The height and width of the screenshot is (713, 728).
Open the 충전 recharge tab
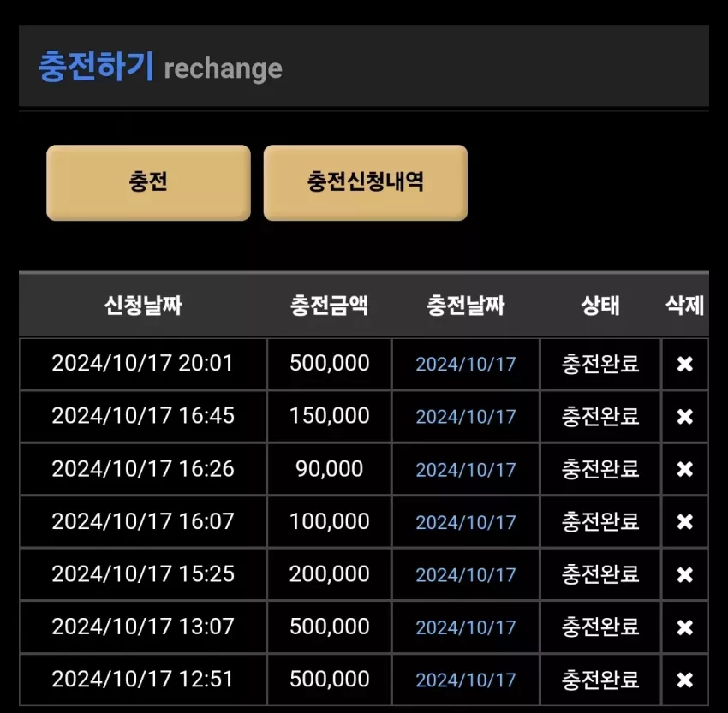[148, 182]
